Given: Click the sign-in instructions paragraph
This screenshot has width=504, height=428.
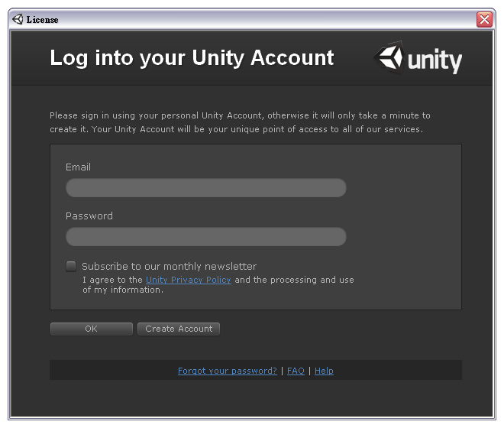Looking at the screenshot, I should [x=240, y=122].
